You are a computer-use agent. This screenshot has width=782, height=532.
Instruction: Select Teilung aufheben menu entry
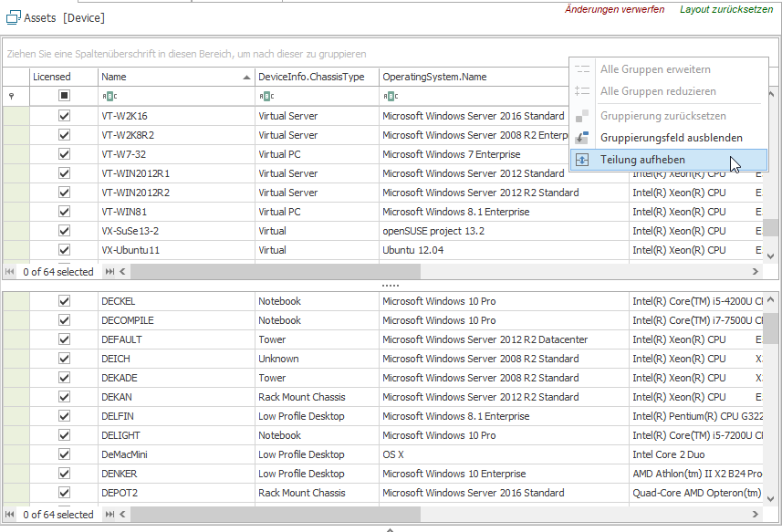point(669,160)
